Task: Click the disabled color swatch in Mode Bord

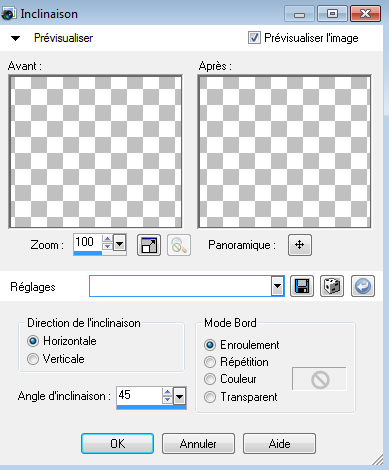Action: click(x=320, y=379)
